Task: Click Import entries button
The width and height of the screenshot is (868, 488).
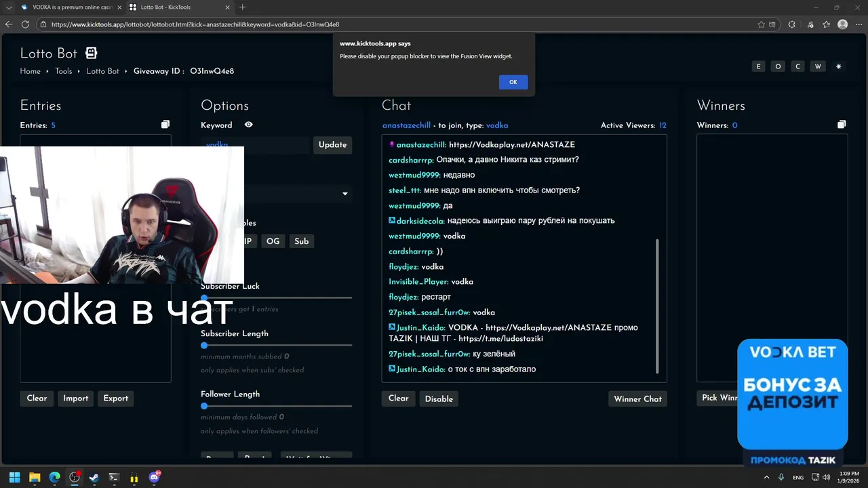Action: 76,399
